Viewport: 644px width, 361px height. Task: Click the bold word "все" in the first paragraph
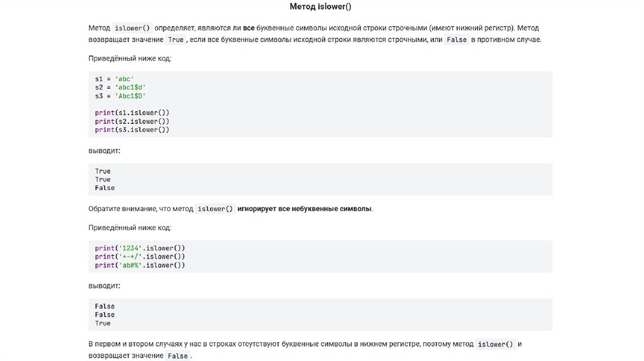click(249, 28)
